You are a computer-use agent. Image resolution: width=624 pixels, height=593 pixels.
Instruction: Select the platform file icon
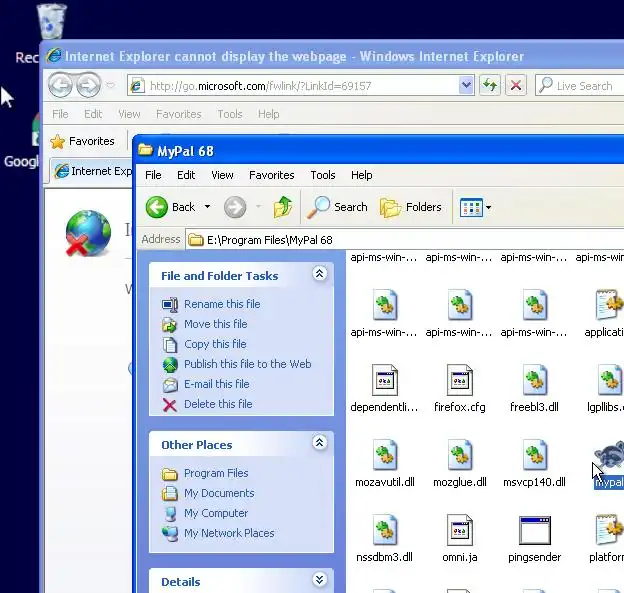point(610,530)
